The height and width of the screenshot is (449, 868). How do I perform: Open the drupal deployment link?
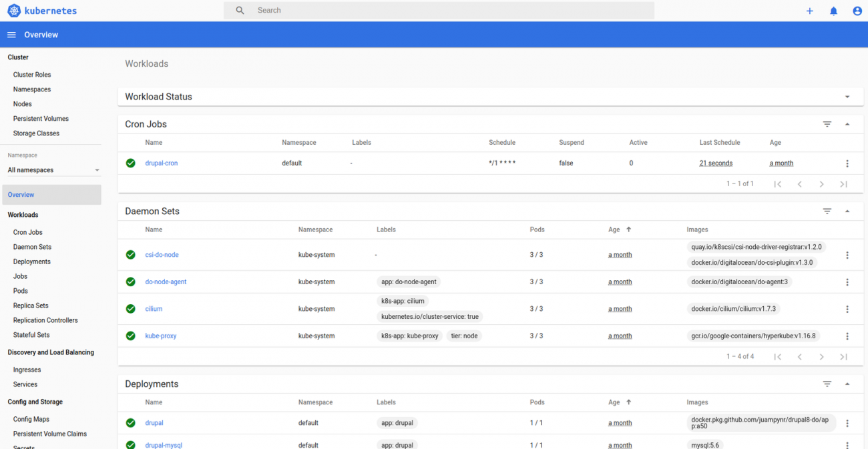[x=154, y=423]
